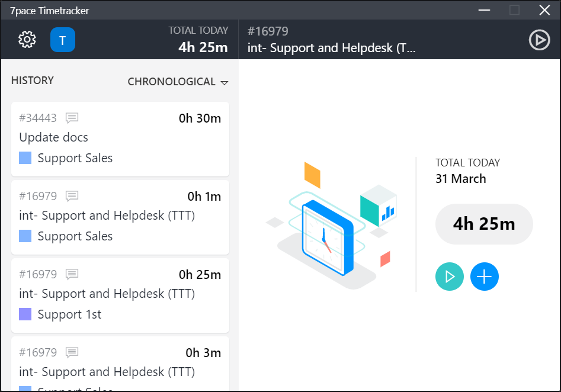
Task: Click the dropdown arrow beside CHRONOLOGICAL
Action: tap(225, 83)
